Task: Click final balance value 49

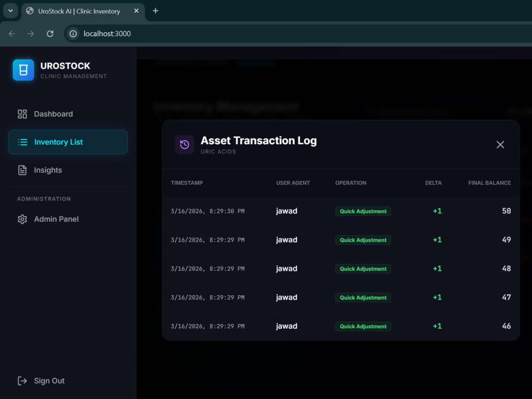Action: click(x=506, y=240)
